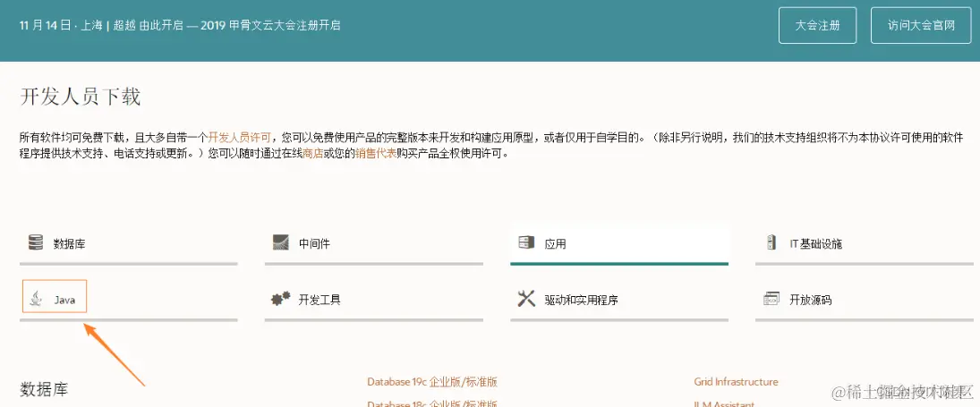This screenshot has width=980, height=407.
Task: Select the Java category label
Action: coord(64,301)
